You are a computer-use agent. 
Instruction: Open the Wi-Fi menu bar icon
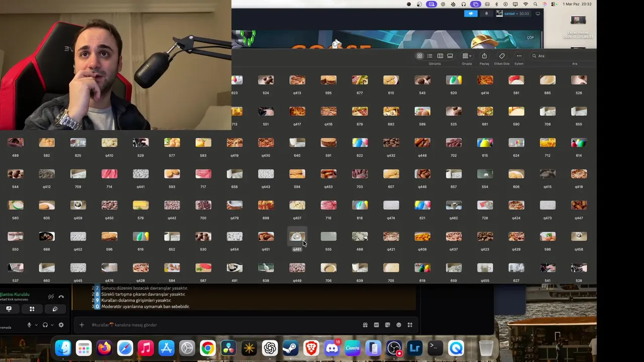coord(526,4)
